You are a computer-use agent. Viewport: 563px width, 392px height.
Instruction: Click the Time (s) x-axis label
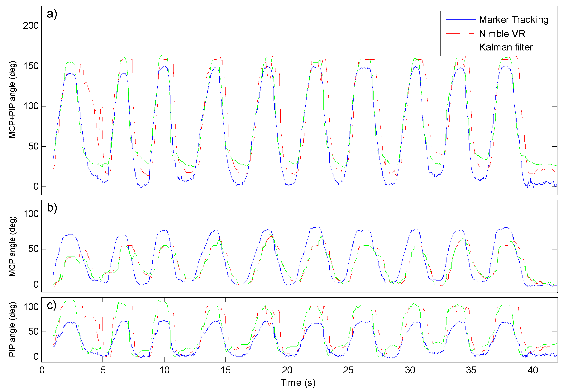coord(298,383)
